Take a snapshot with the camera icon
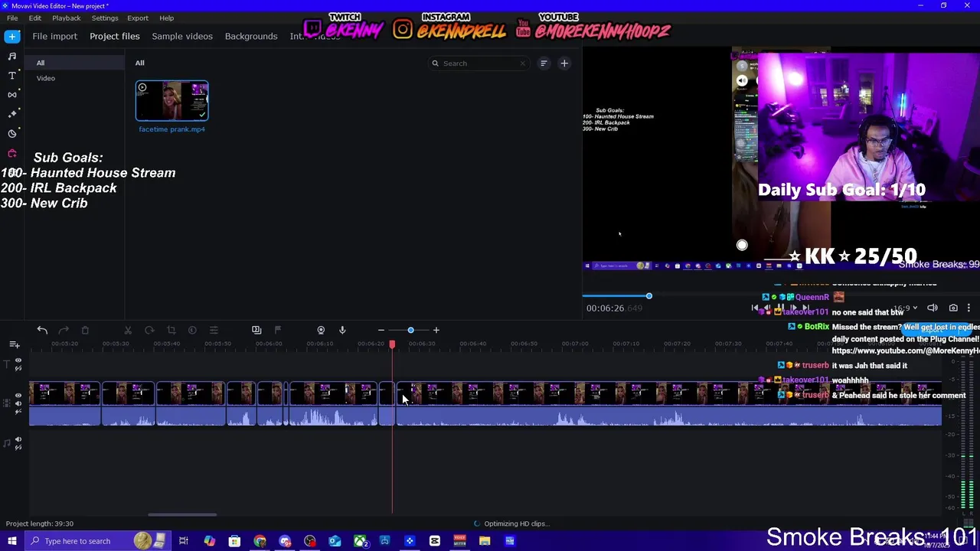 (953, 308)
